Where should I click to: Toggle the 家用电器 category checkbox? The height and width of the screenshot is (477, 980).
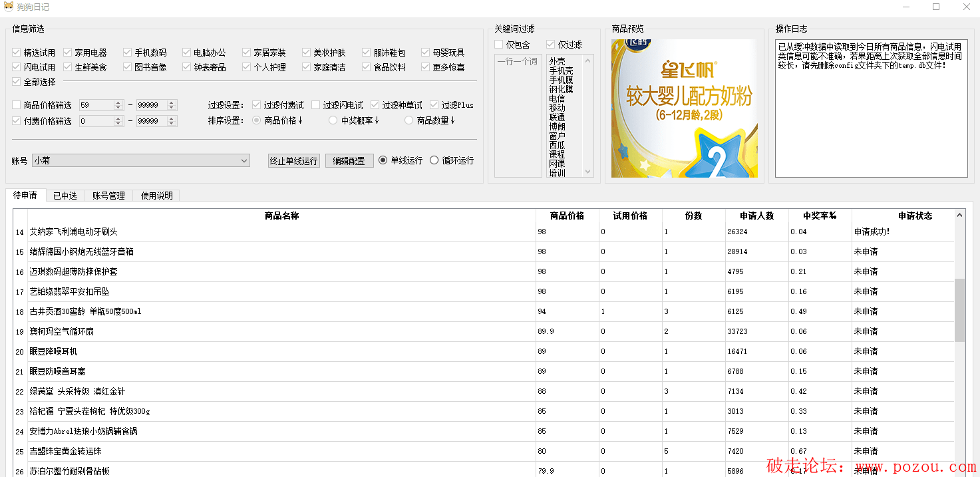click(68, 53)
